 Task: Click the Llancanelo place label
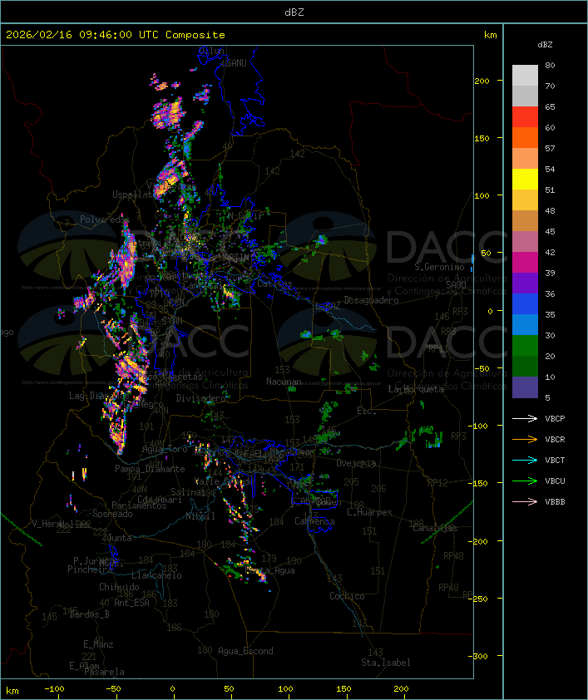156,575
